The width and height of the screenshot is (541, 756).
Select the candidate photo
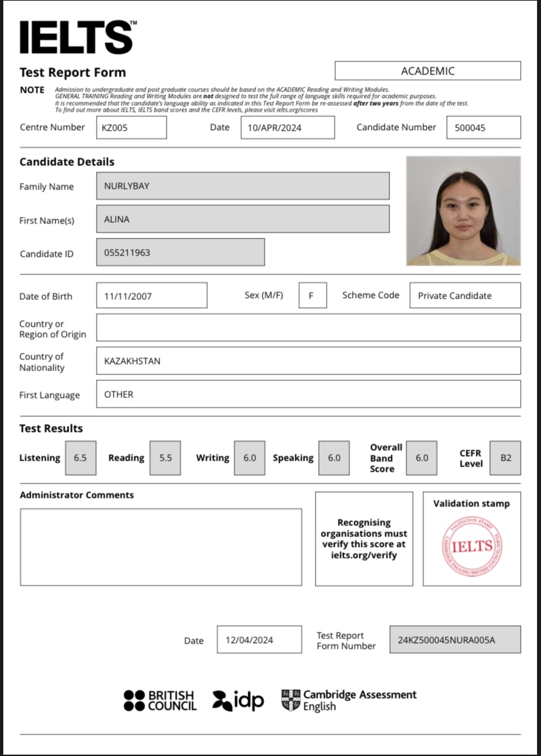pos(463,210)
